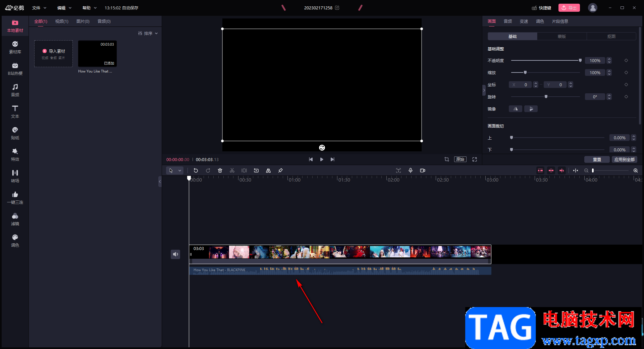Screen dimensions: 644x349
Task: Adjust the 缩放 scale stepper
Action: (609, 72)
